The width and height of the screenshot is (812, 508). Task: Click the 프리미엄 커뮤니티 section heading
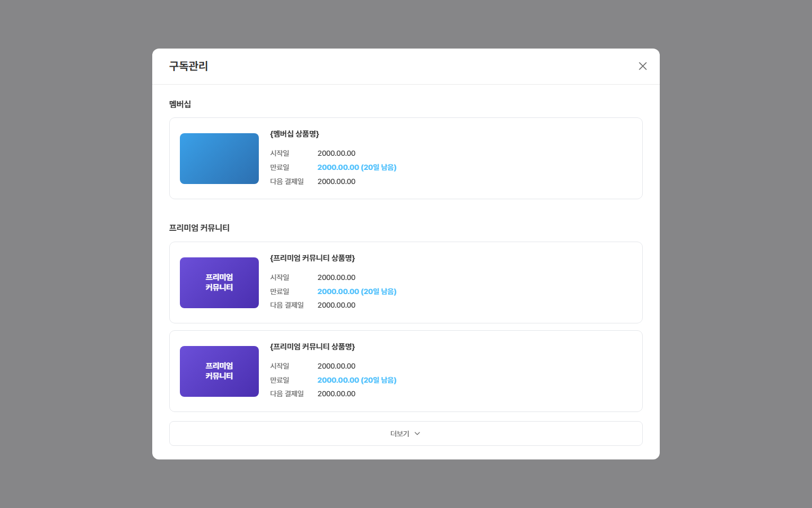point(199,227)
